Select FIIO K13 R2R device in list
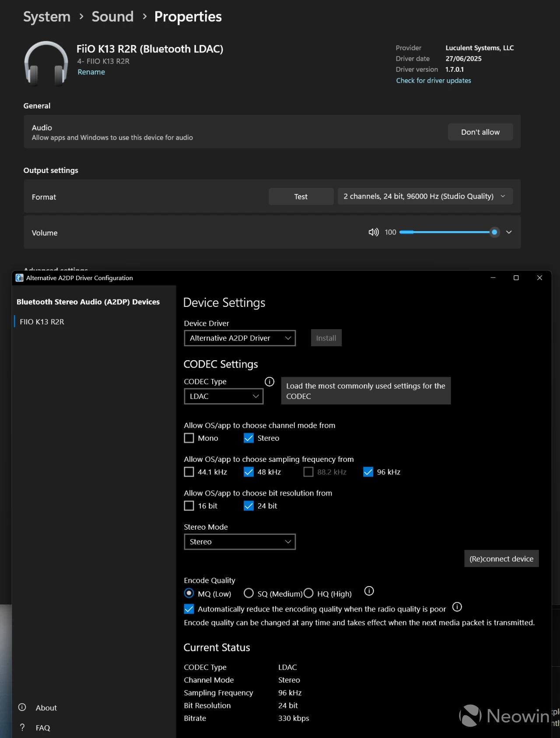Image resolution: width=560 pixels, height=738 pixels. tap(42, 322)
